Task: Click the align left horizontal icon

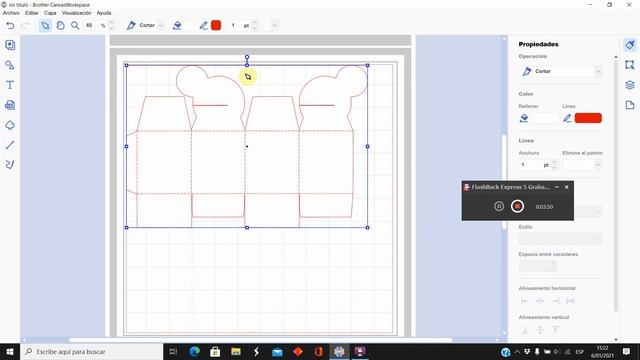Action: pyautogui.click(x=525, y=301)
